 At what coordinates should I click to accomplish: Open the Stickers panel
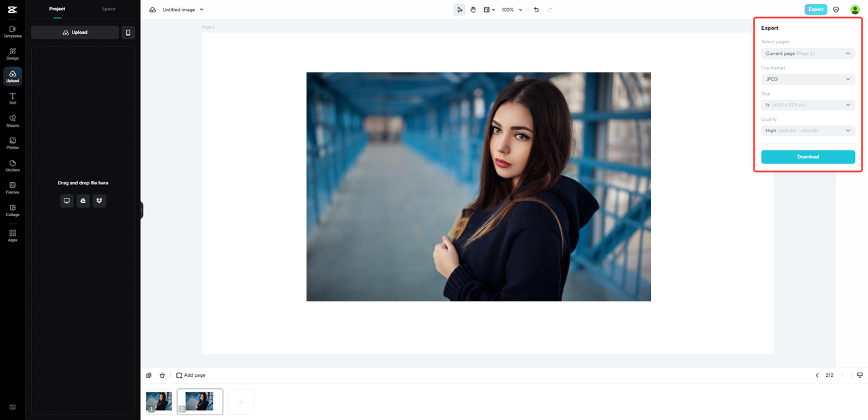pos(12,166)
